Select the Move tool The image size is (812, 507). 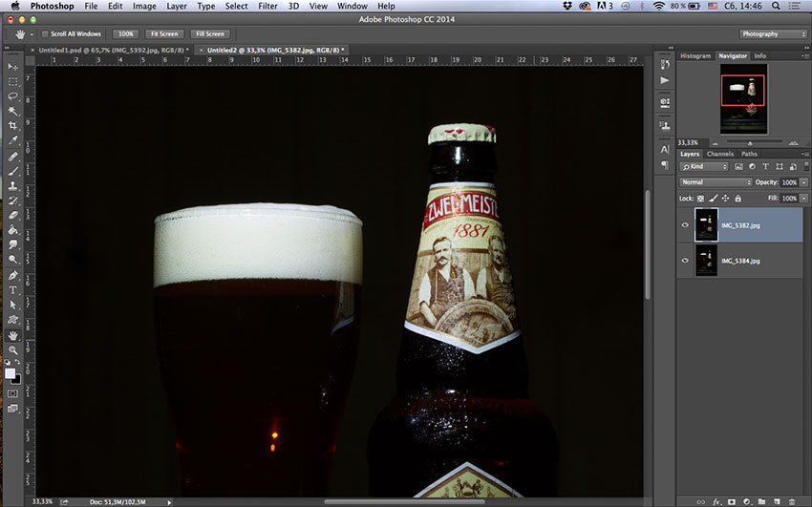tap(13, 67)
